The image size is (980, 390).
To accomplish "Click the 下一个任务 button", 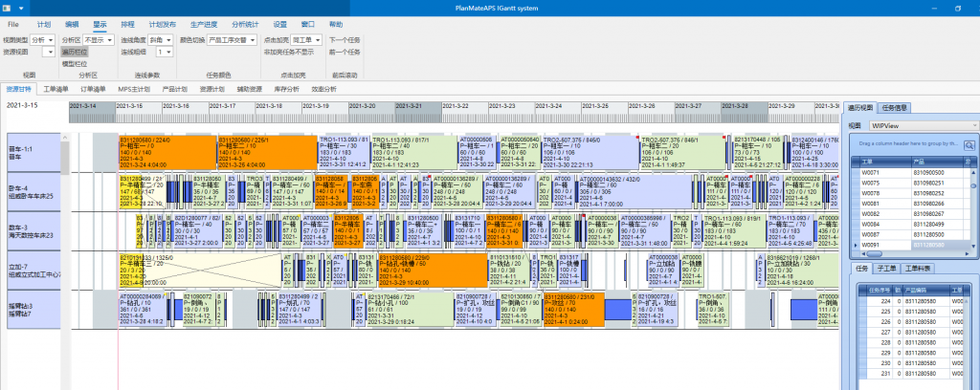I will click(x=345, y=41).
